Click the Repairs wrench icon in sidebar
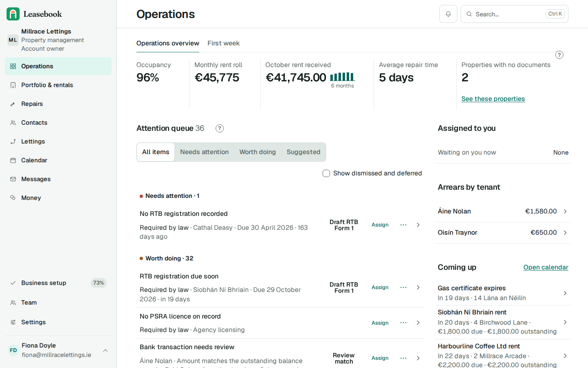The image size is (588, 368). coord(13,104)
